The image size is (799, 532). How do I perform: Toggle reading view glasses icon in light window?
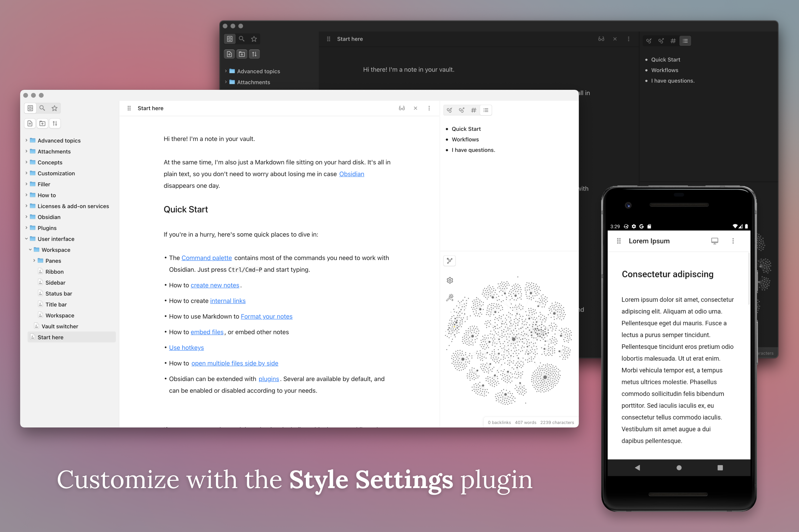click(x=402, y=108)
